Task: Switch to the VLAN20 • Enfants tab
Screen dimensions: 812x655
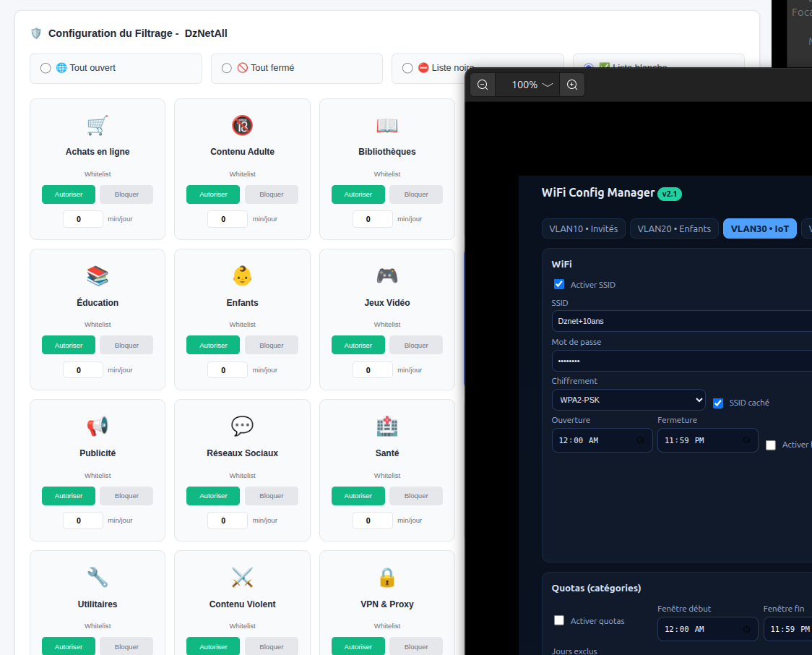Action: click(674, 228)
